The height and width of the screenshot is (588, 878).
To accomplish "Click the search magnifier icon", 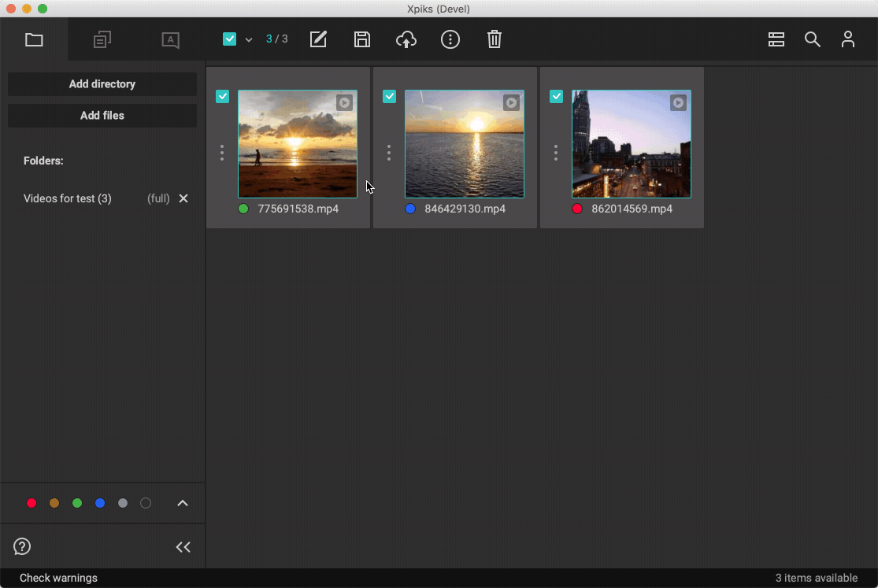I will pyautogui.click(x=813, y=39).
